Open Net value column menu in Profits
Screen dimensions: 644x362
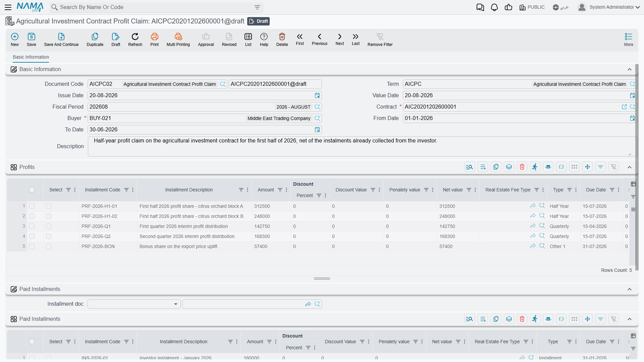475,190
